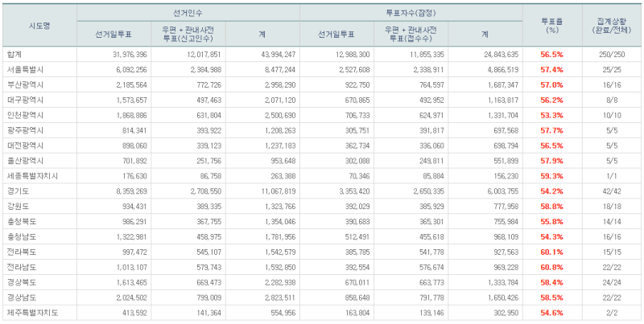Select the 전라남도 row label
Viewport: 644px width, 324px height.
(21, 267)
